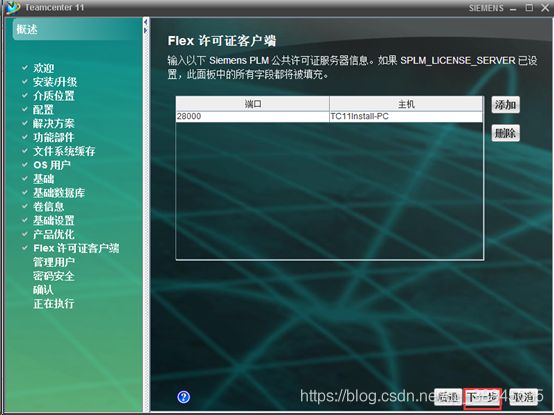Click the 删除 button

505,133
